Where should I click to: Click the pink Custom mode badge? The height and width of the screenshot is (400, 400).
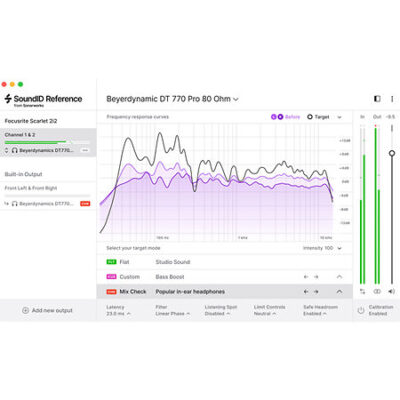point(111,277)
